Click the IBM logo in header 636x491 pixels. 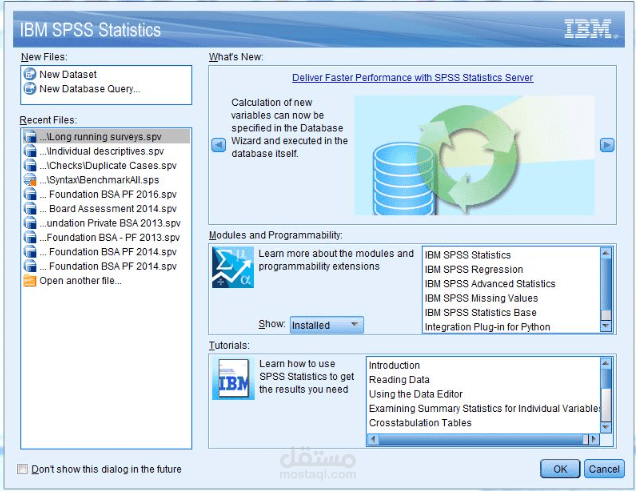coord(590,29)
